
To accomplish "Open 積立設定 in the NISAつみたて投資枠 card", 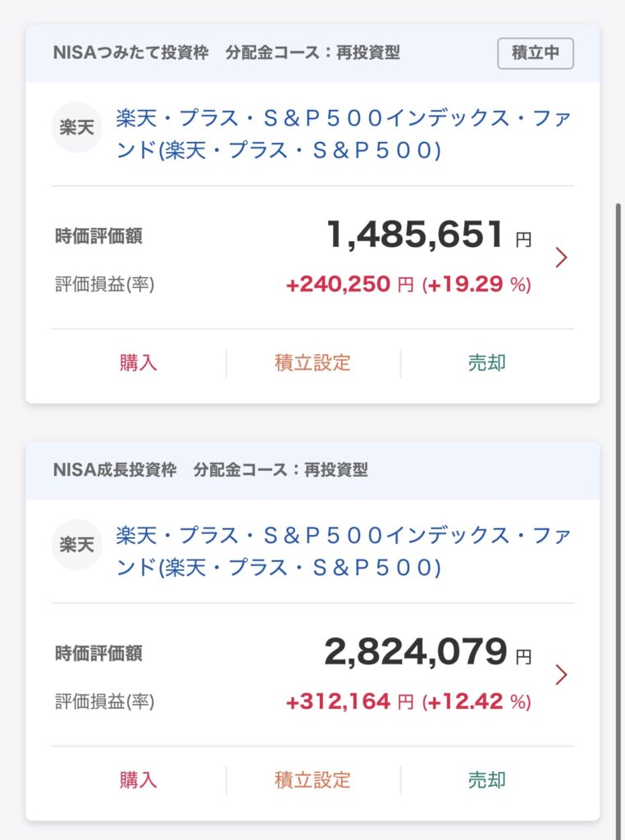I will click(x=312, y=363).
